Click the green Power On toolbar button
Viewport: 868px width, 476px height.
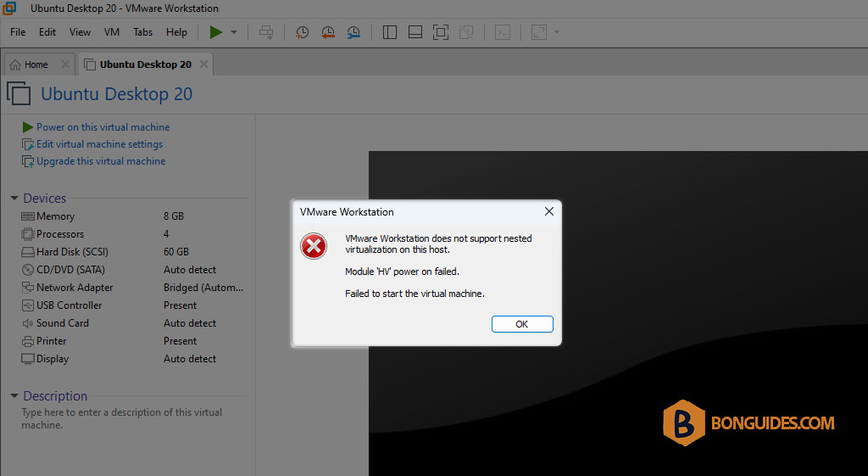(x=216, y=32)
